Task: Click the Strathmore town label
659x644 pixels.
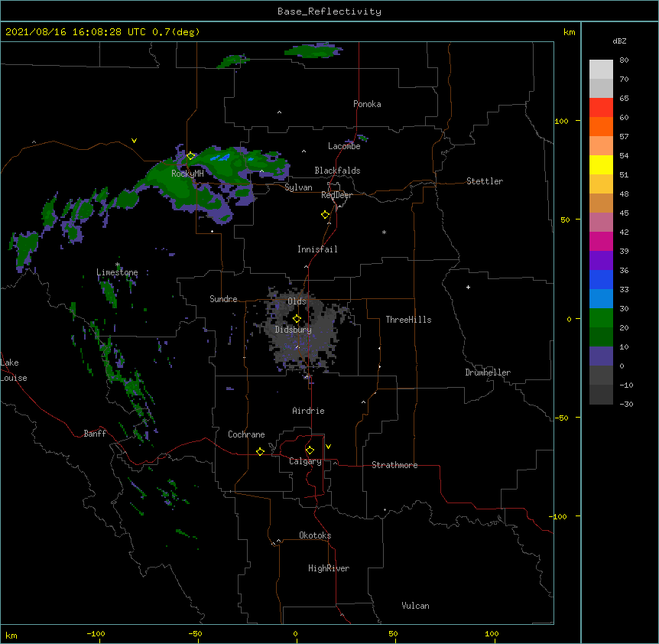Action: pyautogui.click(x=394, y=465)
